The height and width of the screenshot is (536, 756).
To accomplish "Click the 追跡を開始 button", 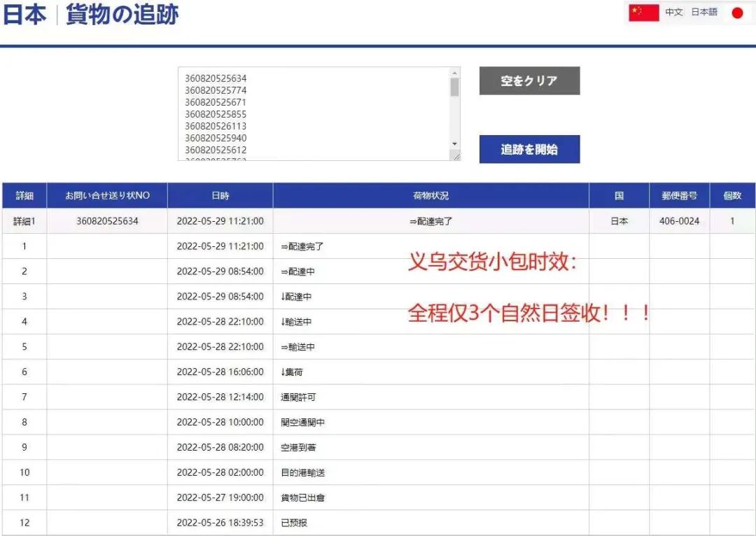I will (x=529, y=149).
